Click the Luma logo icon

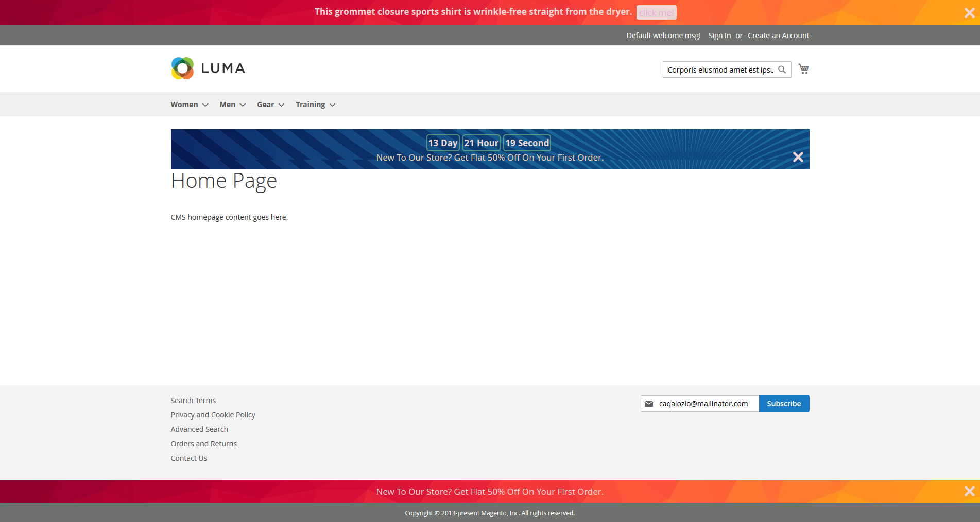pyautogui.click(x=182, y=68)
